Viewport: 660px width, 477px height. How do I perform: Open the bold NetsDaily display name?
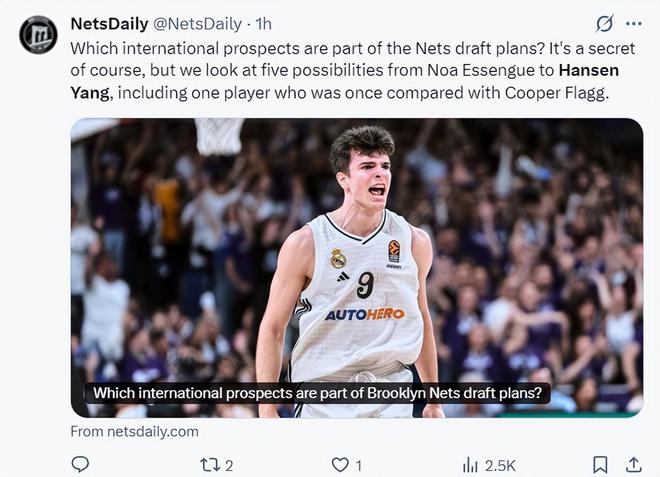109,23
